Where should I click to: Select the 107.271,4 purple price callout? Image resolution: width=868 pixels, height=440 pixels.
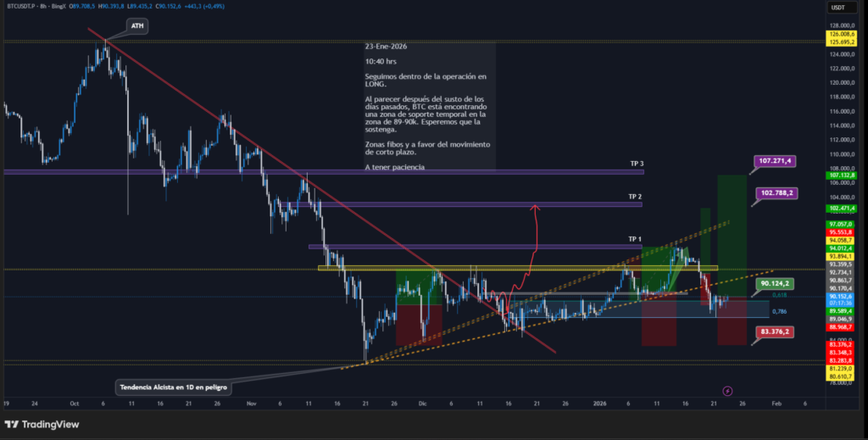click(776, 160)
